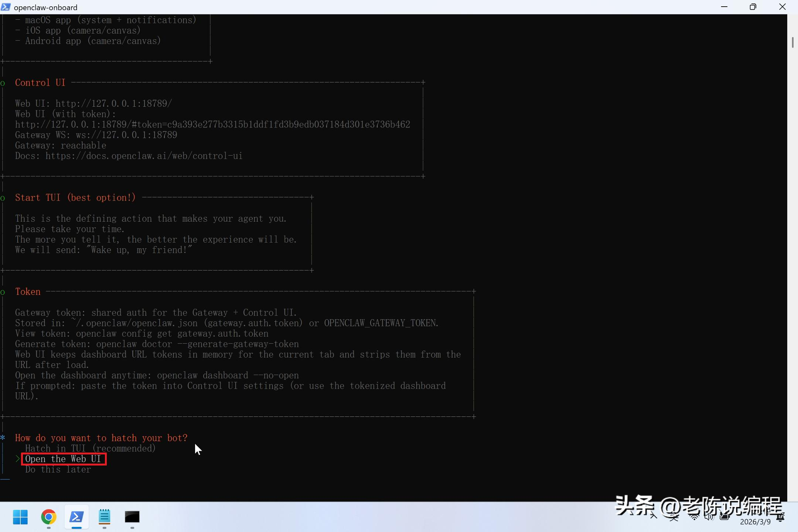
Task: Select the 'Open the Web UI' option
Action: (63, 459)
